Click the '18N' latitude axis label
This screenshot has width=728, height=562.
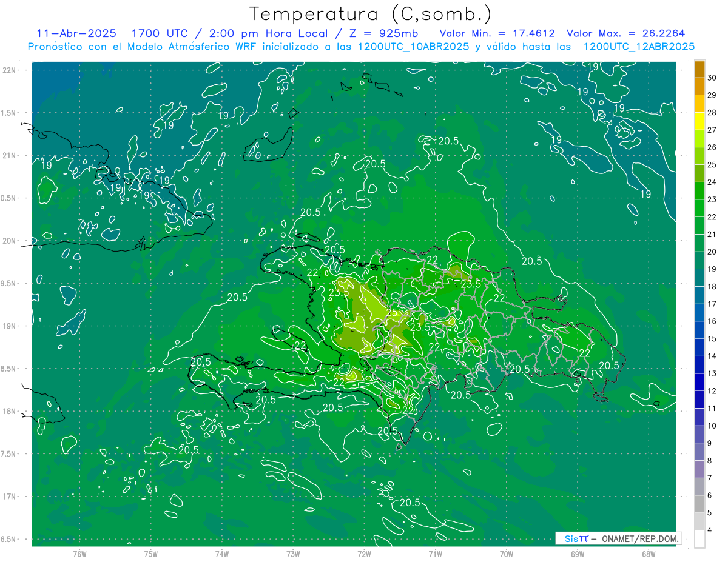coord(9,411)
